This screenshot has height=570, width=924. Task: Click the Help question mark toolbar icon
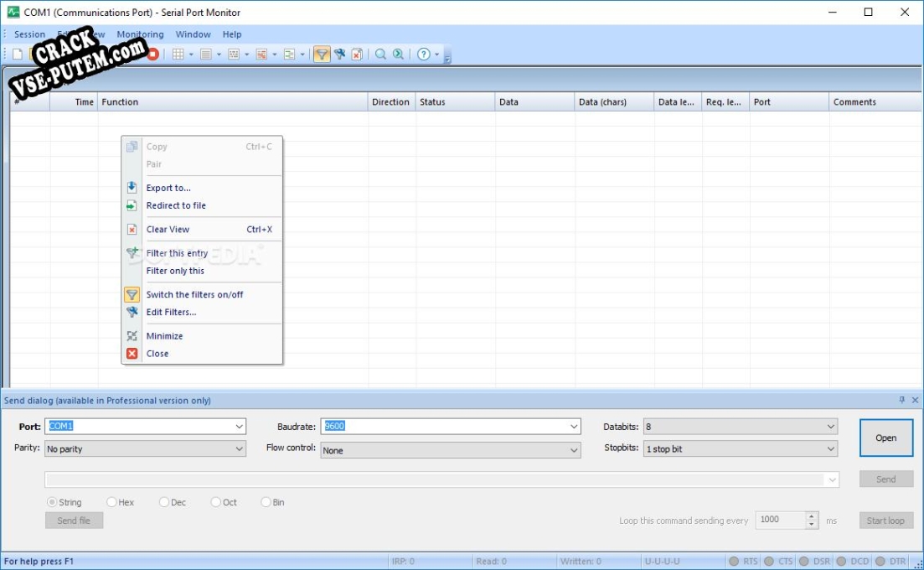tap(423, 54)
